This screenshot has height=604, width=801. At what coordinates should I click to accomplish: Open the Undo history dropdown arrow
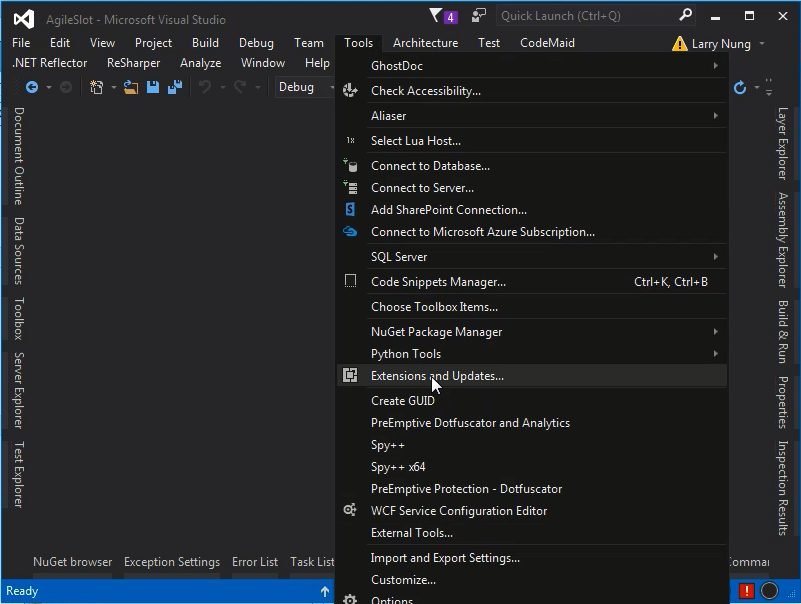223,88
